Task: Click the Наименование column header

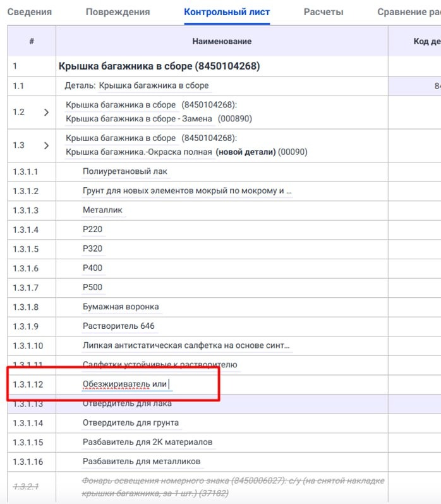Action: pyautogui.click(x=222, y=41)
